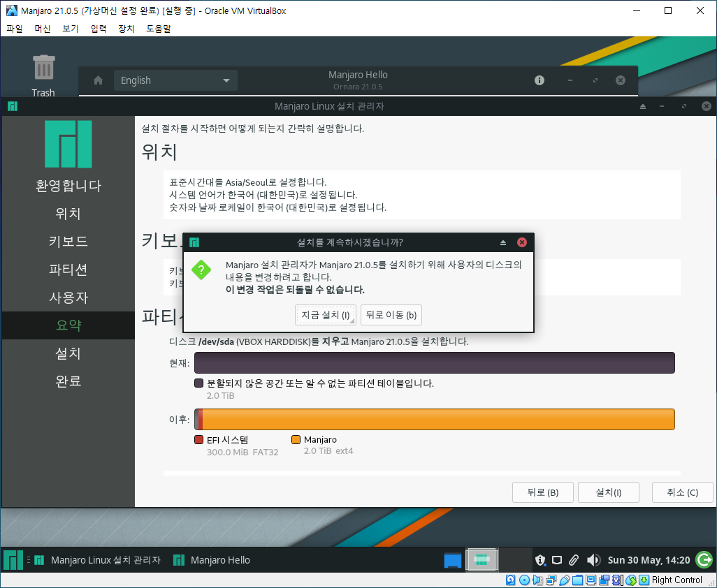Click the 300.0 MiB FAT32 partition label
The image size is (717, 588).
(242, 453)
